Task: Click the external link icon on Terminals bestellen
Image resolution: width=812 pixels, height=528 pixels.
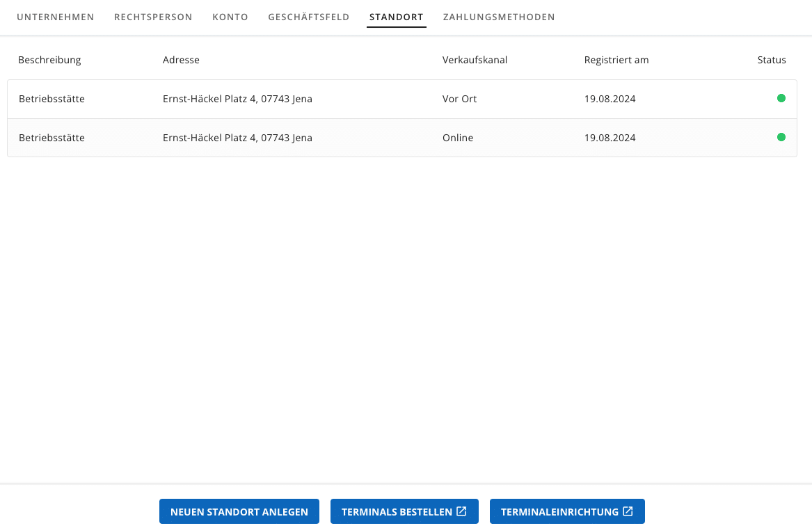Action: 461,511
